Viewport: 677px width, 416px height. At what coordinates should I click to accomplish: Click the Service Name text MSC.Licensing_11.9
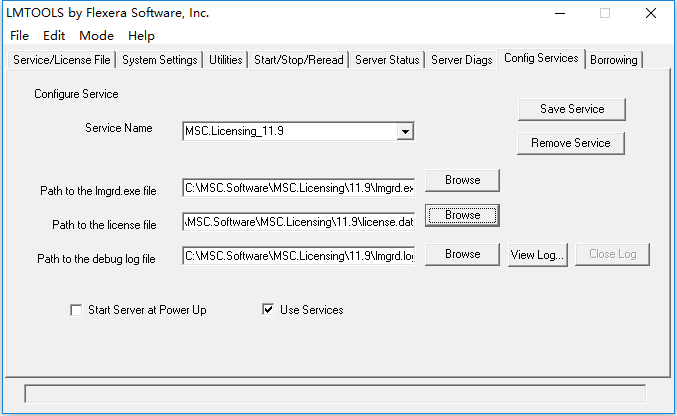[234, 131]
